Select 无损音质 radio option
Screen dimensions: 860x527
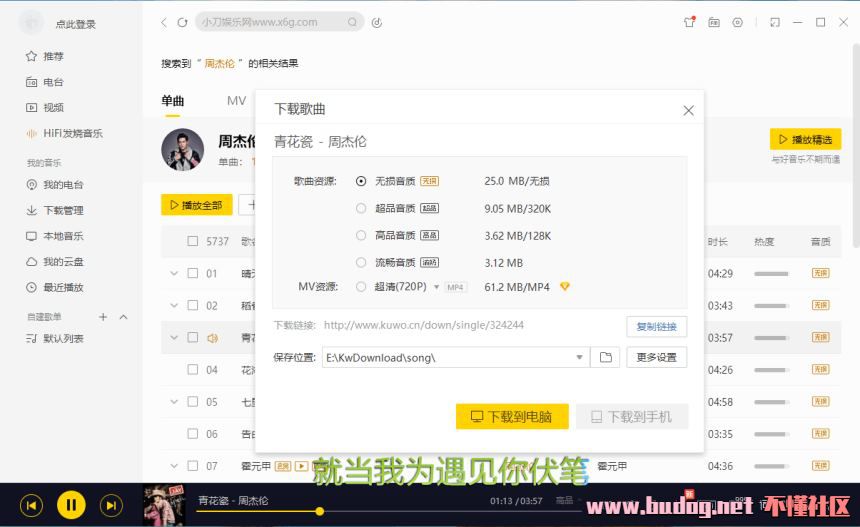(360, 181)
